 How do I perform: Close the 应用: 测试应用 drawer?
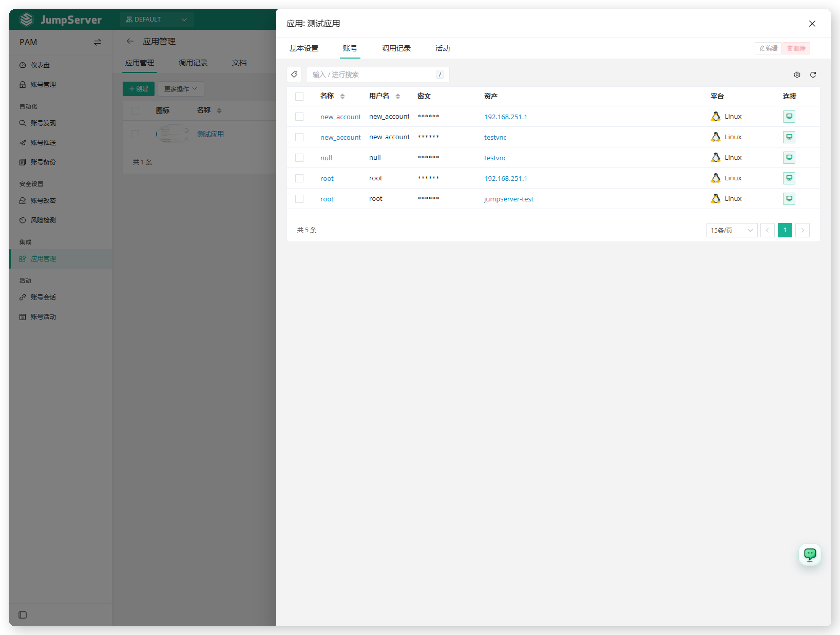(812, 24)
